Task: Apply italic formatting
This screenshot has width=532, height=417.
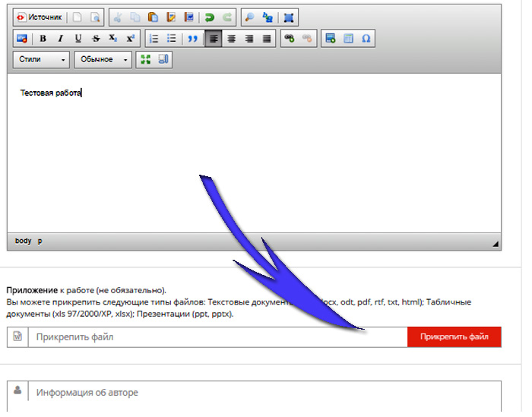Action: point(60,38)
